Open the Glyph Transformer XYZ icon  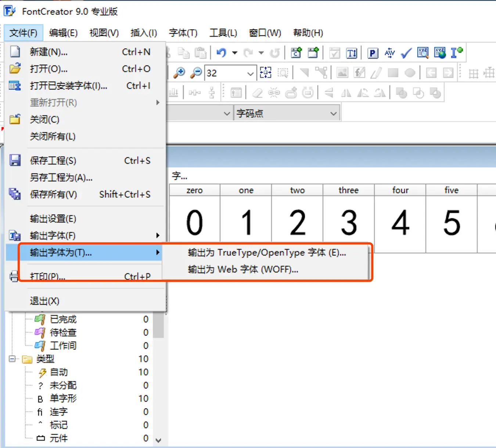tap(423, 53)
